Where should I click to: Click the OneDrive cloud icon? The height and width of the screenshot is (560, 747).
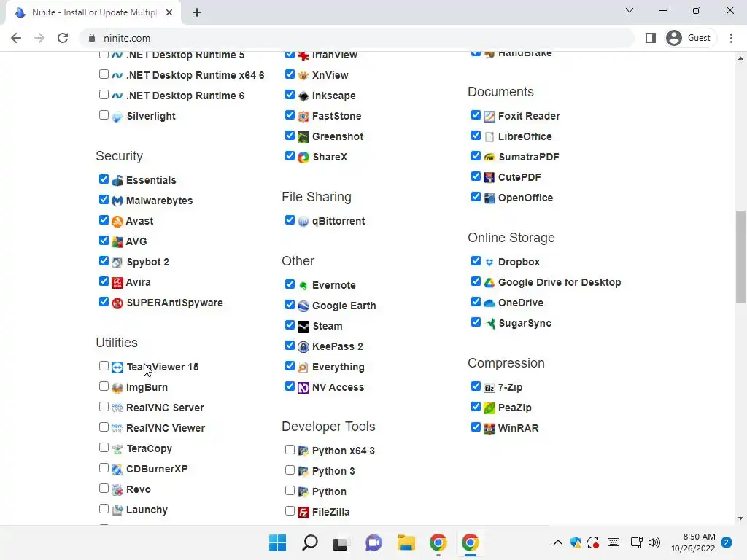click(489, 303)
